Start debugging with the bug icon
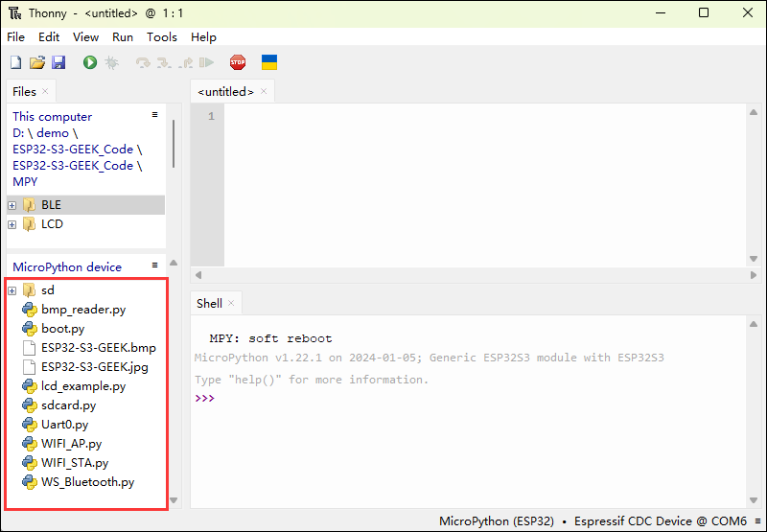The width and height of the screenshot is (767, 532). [x=112, y=62]
